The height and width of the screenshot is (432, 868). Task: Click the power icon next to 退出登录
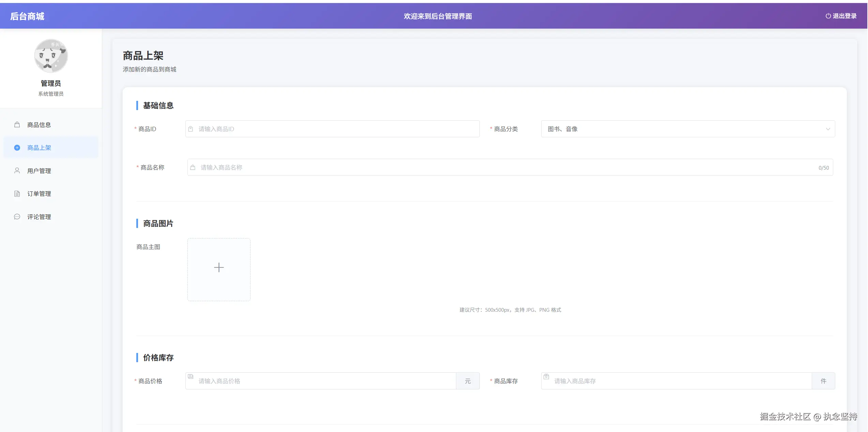[x=828, y=16]
